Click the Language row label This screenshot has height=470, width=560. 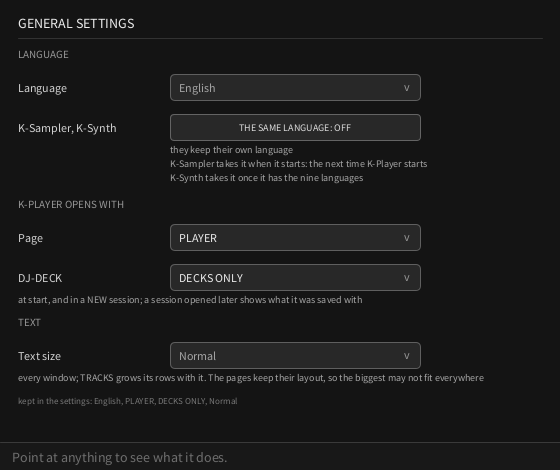click(42, 88)
